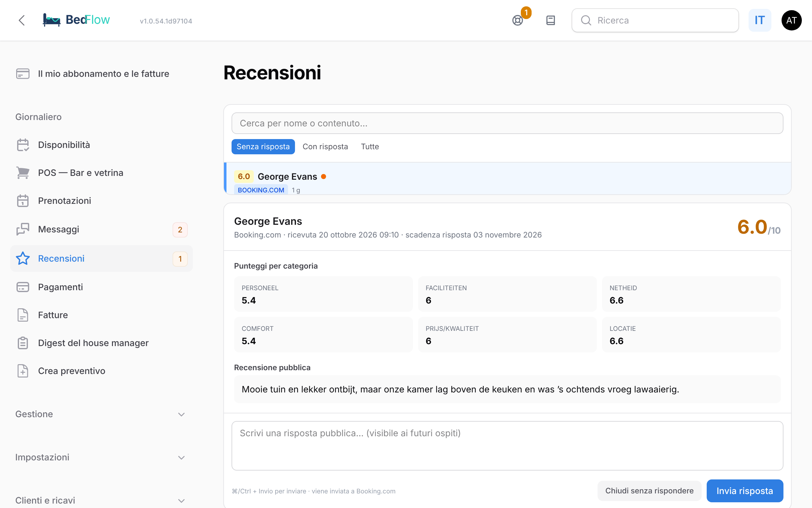
Task: Expand the Gestione section
Action: tap(101, 414)
